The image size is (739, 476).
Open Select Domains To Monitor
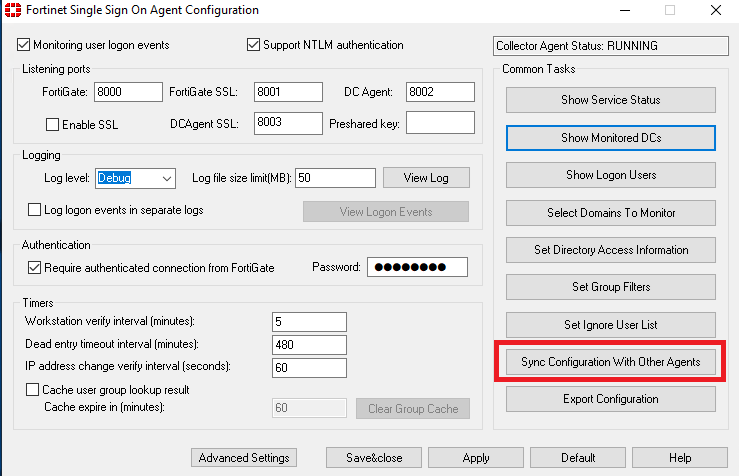click(x=611, y=213)
